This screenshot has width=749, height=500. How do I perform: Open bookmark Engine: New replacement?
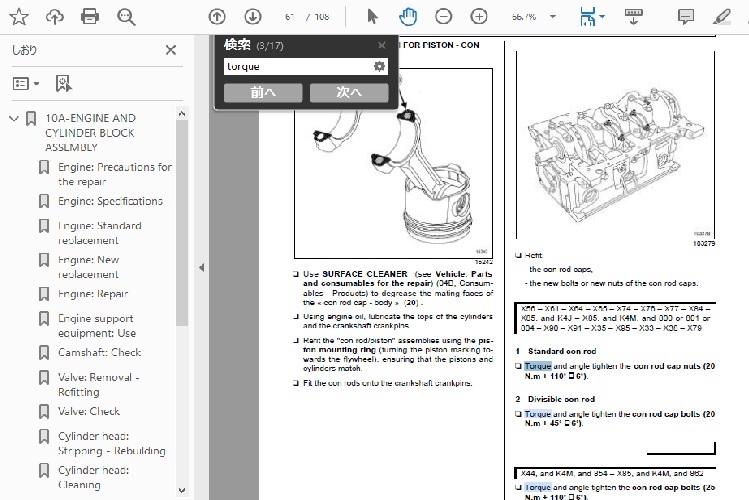coord(88,266)
